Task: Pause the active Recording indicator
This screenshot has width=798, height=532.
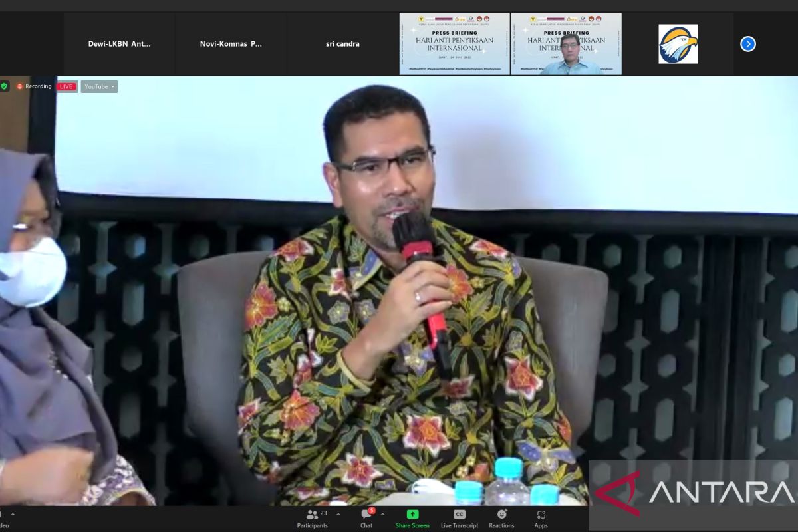Action: pos(19,86)
